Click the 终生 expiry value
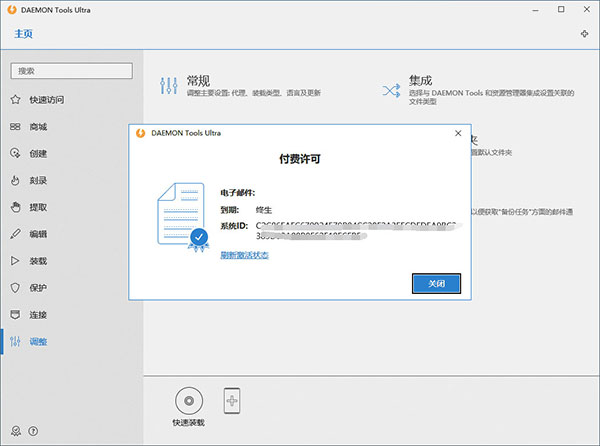600x446 pixels. click(264, 210)
